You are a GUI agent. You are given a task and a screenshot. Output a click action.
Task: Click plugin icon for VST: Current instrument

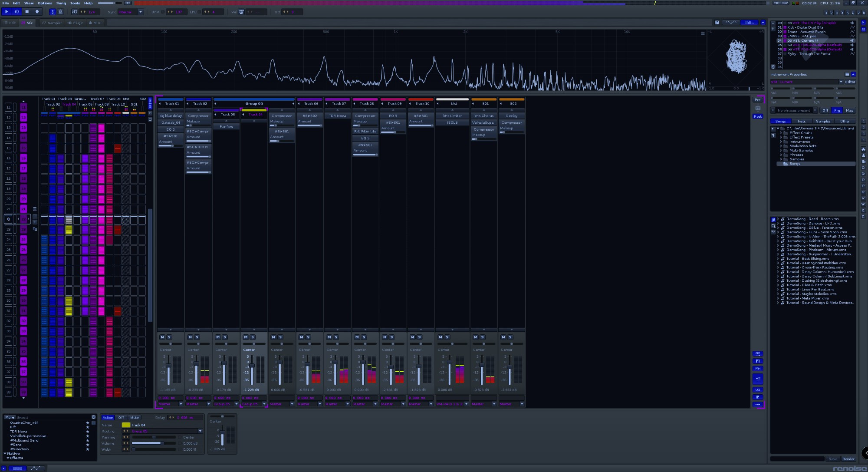coord(852,40)
